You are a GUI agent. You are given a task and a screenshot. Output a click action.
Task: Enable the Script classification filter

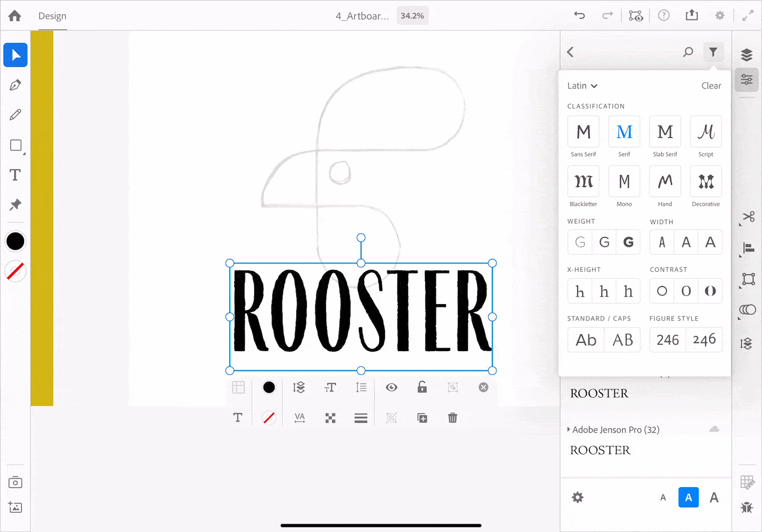pos(706,132)
